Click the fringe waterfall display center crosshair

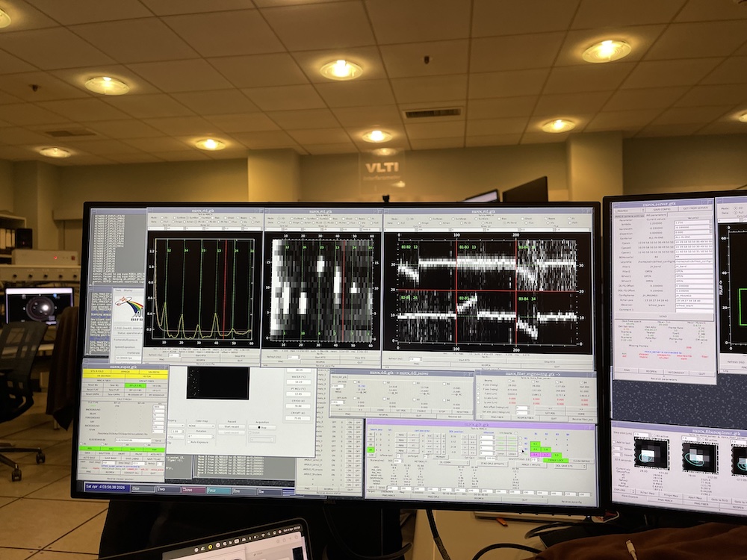(x=457, y=290)
